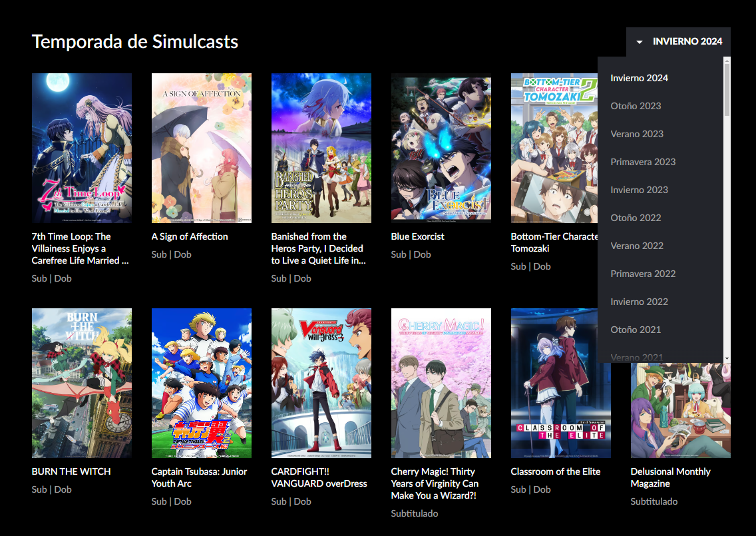Open Banished from the Hero's Party poster
756x536 pixels.
click(x=321, y=148)
